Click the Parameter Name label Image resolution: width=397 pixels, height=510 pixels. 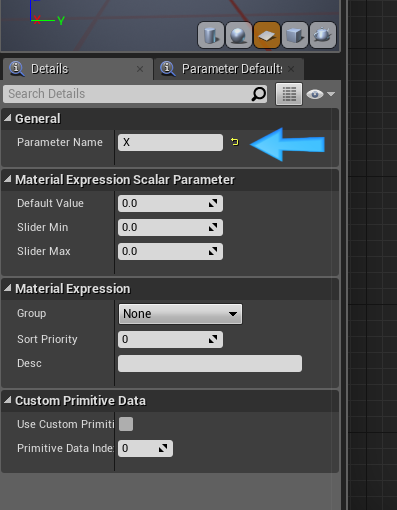tap(60, 142)
